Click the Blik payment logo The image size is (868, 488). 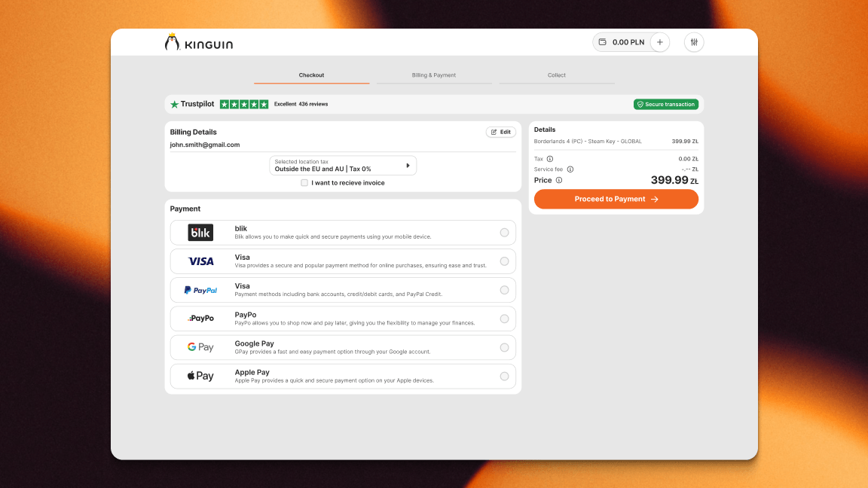point(200,232)
